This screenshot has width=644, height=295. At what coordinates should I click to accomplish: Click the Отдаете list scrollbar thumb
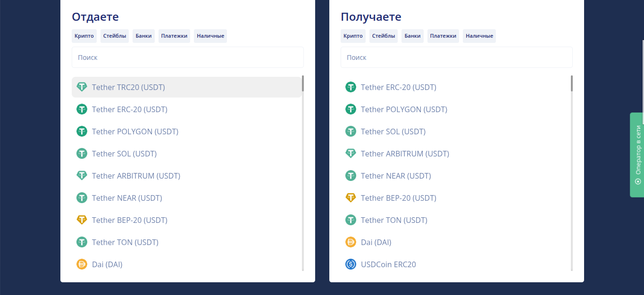tap(303, 83)
